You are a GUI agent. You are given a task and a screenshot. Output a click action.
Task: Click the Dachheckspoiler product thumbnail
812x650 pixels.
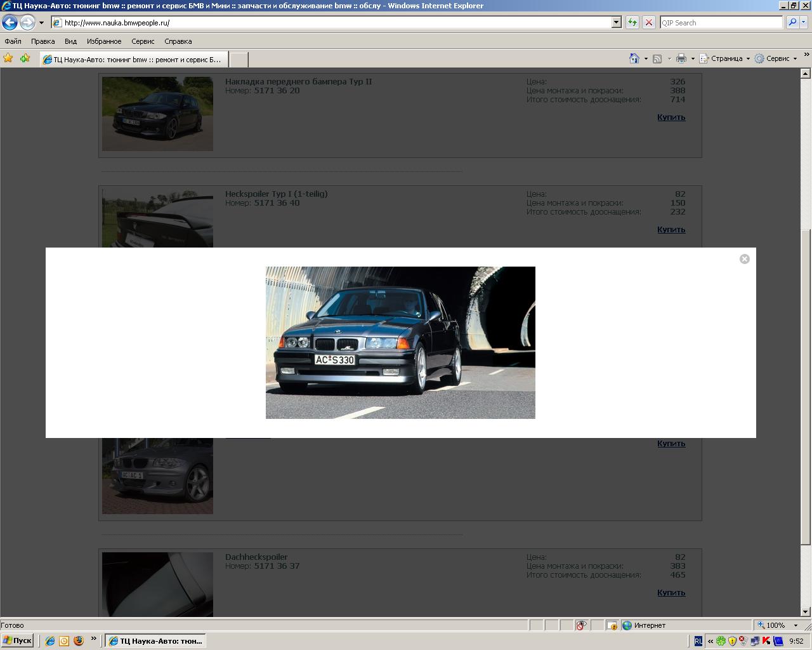tap(157, 584)
